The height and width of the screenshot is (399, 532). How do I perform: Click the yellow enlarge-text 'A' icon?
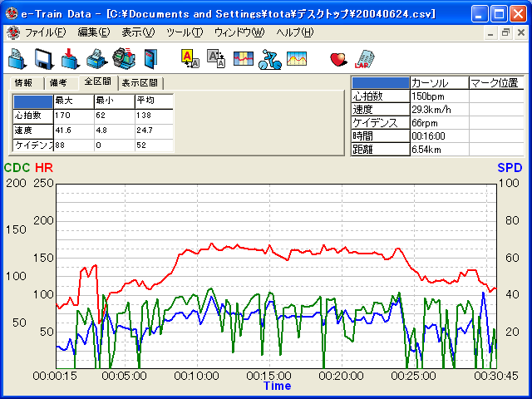coord(190,58)
